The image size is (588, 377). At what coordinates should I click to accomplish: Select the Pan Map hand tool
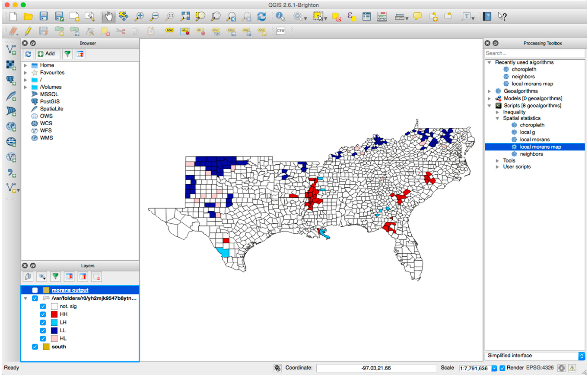[108, 17]
